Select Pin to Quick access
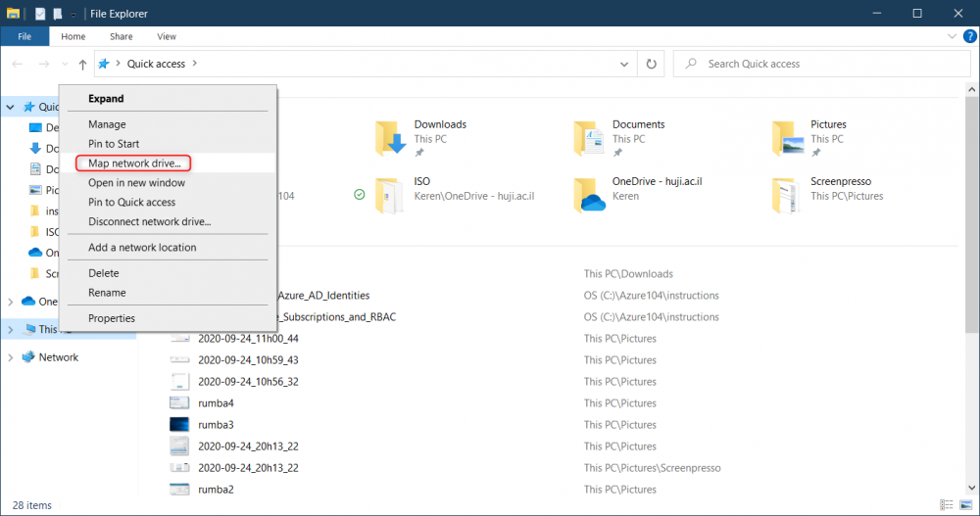980x516 pixels. 132,202
